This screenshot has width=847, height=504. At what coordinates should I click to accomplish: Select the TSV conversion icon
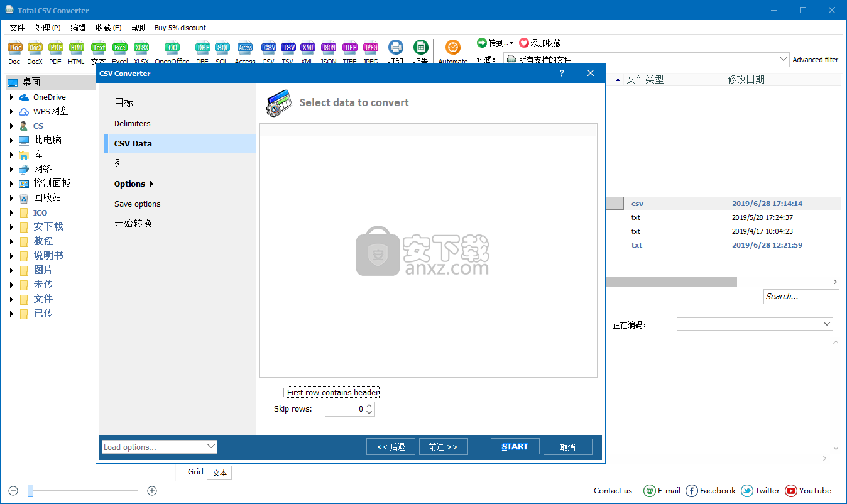point(288,48)
